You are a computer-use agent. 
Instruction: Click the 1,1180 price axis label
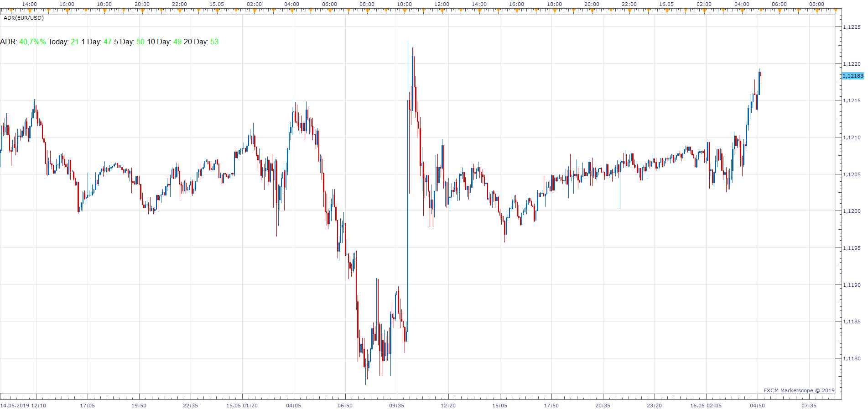(852, 358)
